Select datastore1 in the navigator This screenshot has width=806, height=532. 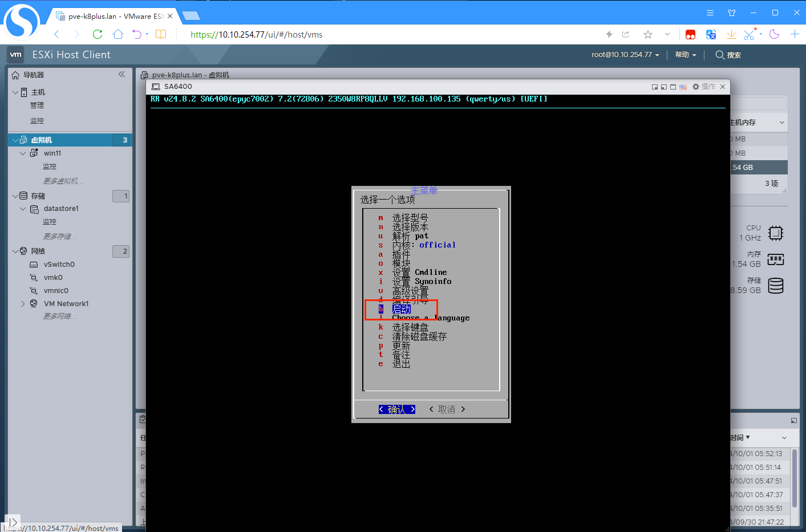(x=61, y=209)
